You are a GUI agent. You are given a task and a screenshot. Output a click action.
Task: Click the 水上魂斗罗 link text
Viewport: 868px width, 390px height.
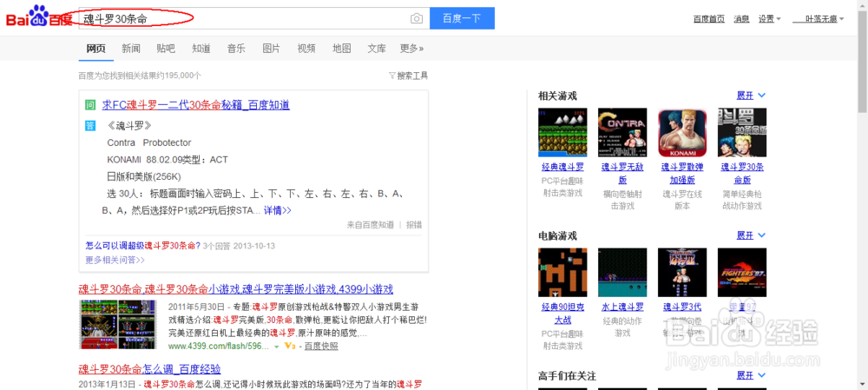[622, 307]
